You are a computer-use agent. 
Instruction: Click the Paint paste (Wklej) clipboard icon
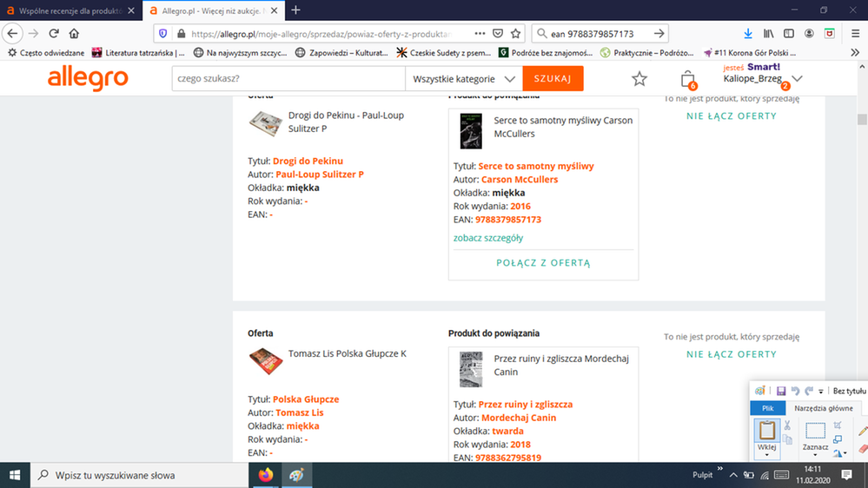(766, 431)
